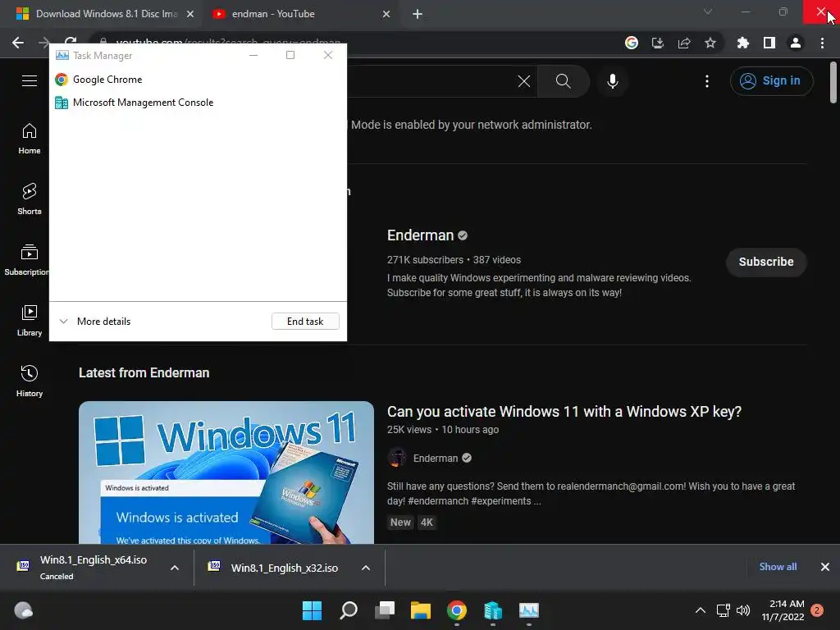Image resolution: width=840 pixels, height=630 pixels.
Task: Show hidden system tray icons
Action: pyautogui.click(x=701, y=610)
